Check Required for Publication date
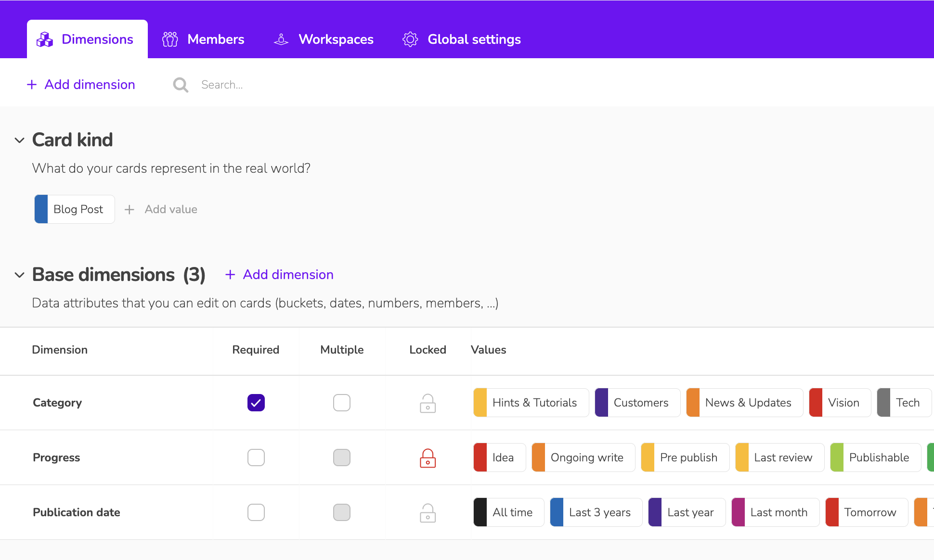 [x=256, y=512]
